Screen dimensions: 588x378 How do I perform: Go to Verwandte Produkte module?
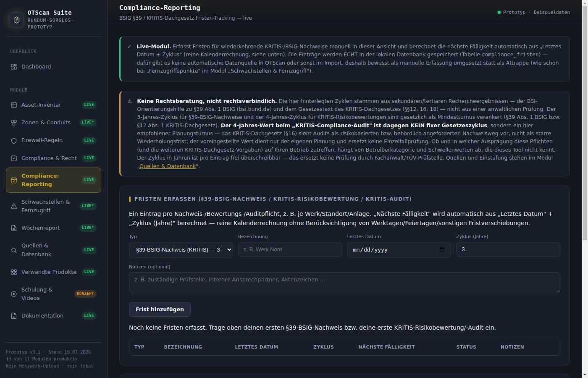tap(53, 272)
